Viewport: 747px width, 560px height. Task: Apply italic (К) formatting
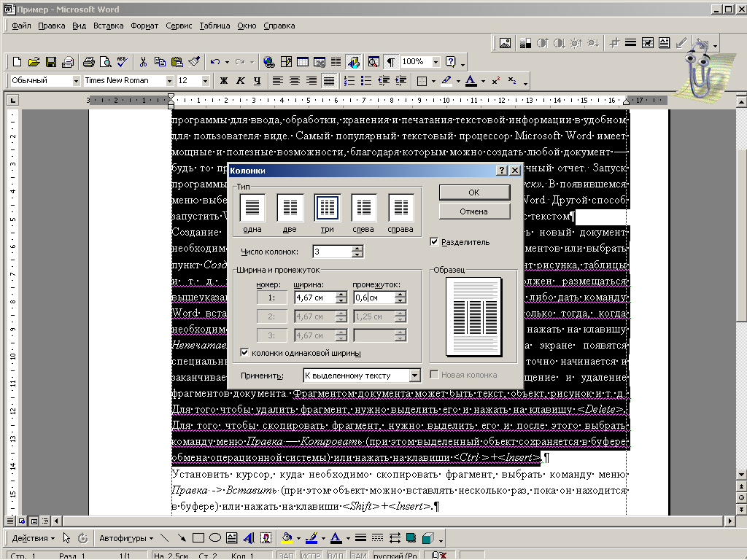tap(241, 81)
